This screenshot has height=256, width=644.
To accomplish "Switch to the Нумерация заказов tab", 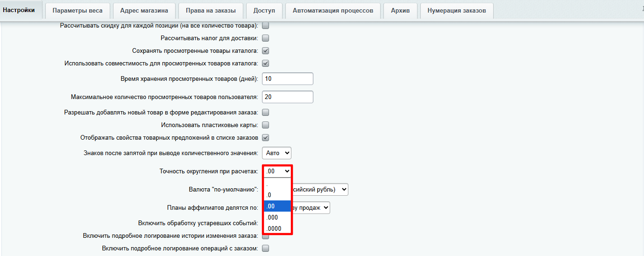I will pyautogui.click(x=456, y=10).
